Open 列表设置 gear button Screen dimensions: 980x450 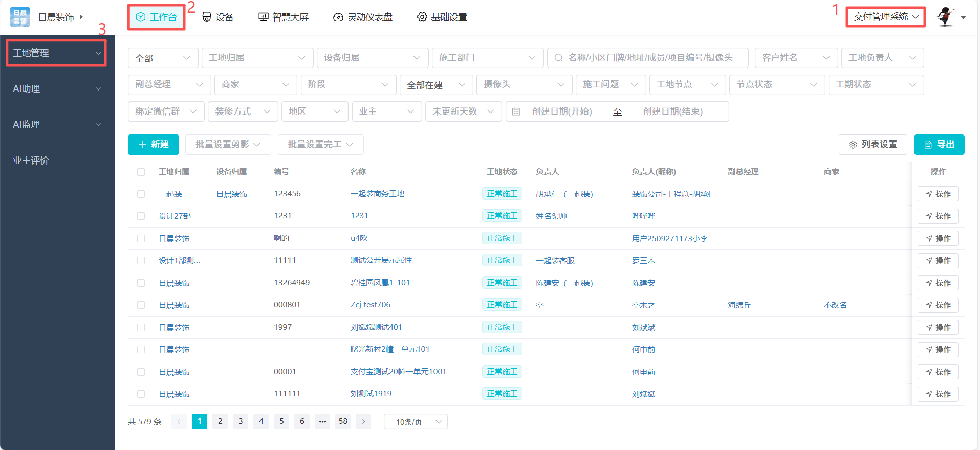tap(873, 145)
